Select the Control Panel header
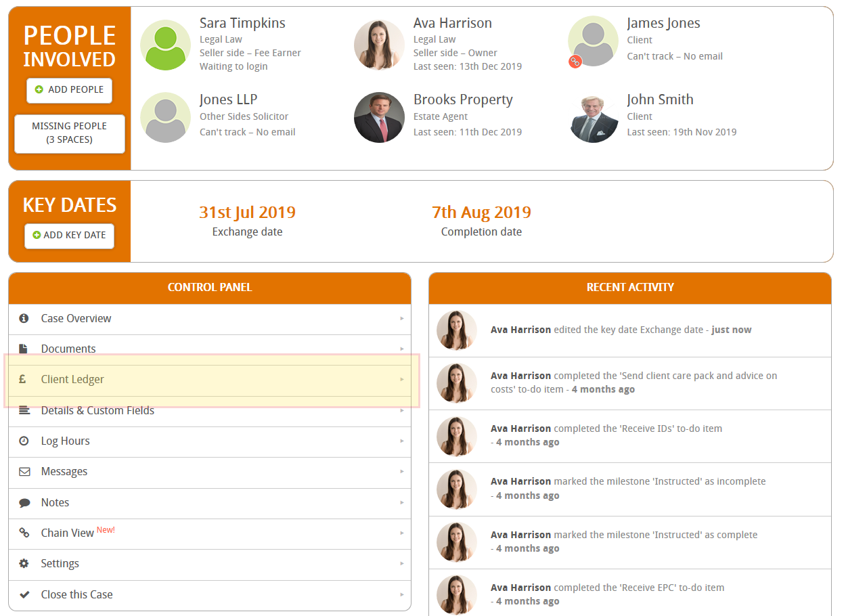This screenshot has width=846, height=616. 210,287
